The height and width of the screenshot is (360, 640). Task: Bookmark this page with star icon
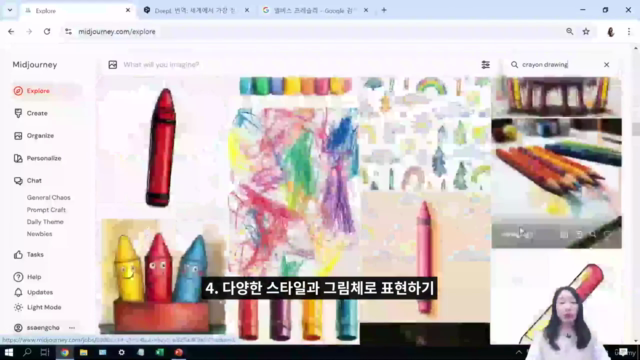coord(586,31)
